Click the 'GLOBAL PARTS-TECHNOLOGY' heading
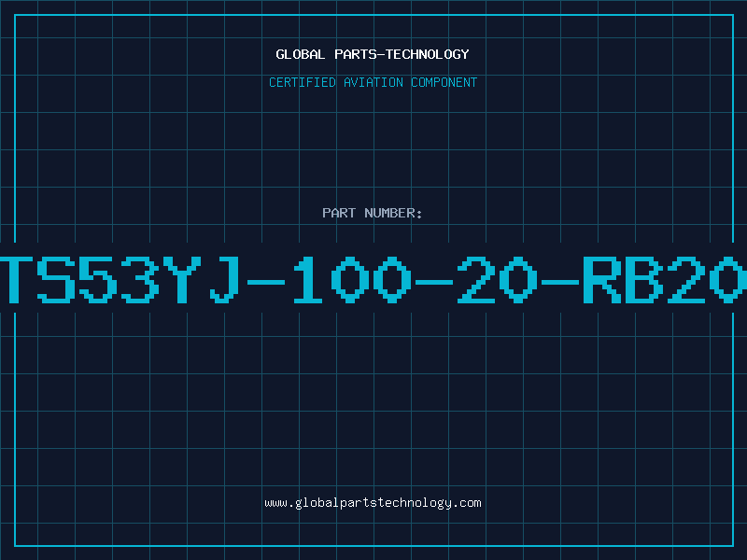This screenshot has width=747, height=560. point(373,54)
